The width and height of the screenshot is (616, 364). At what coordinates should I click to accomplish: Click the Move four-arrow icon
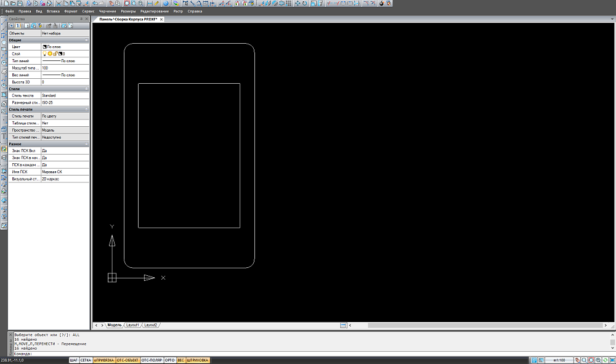pos(298,3)
